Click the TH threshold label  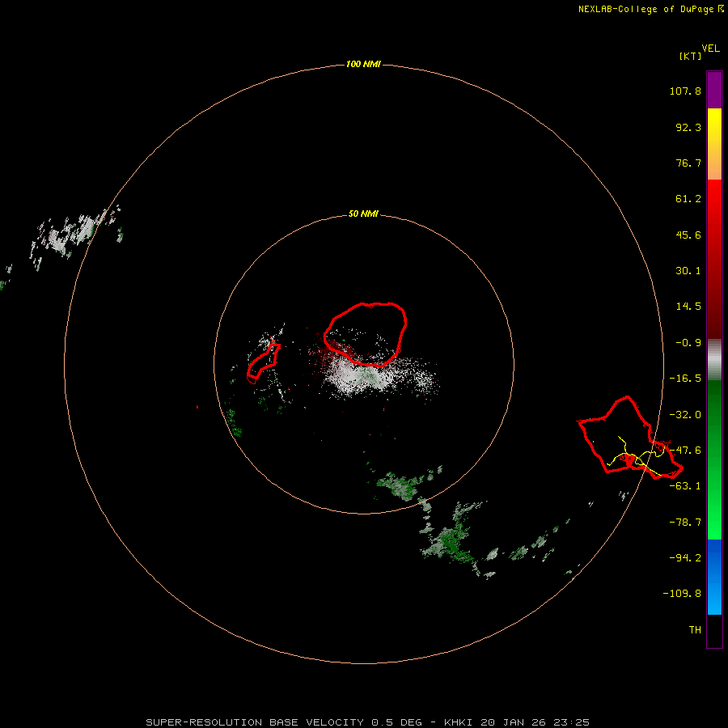[x=695, y=629]
